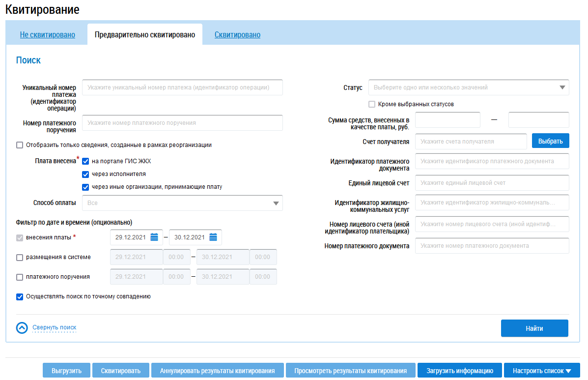Toggle exact match search checkbox
Screen dimensions: 588x380
coord(20,297)
